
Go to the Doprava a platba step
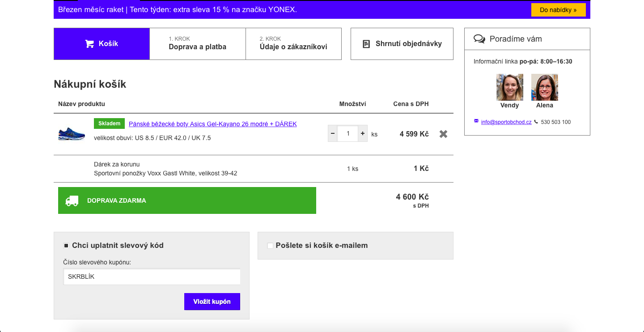pyautogui.click(x=198, y=44)
